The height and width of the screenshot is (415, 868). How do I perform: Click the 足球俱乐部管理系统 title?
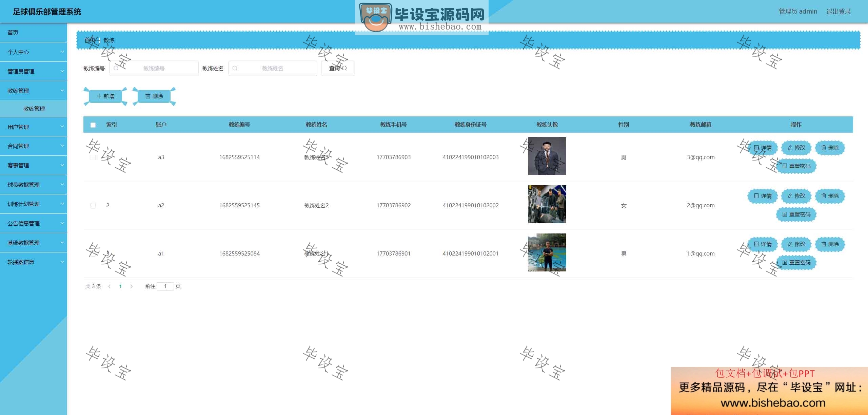[47, 12]
